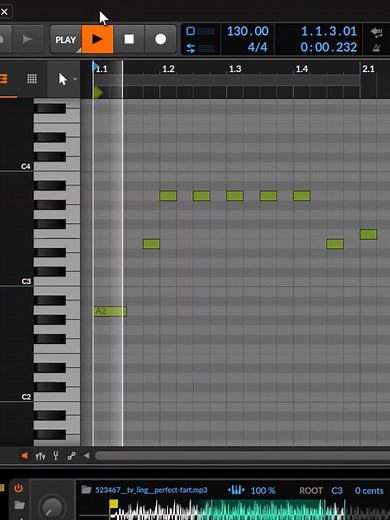Close the panel with the X button

click(x=5, y=12)
